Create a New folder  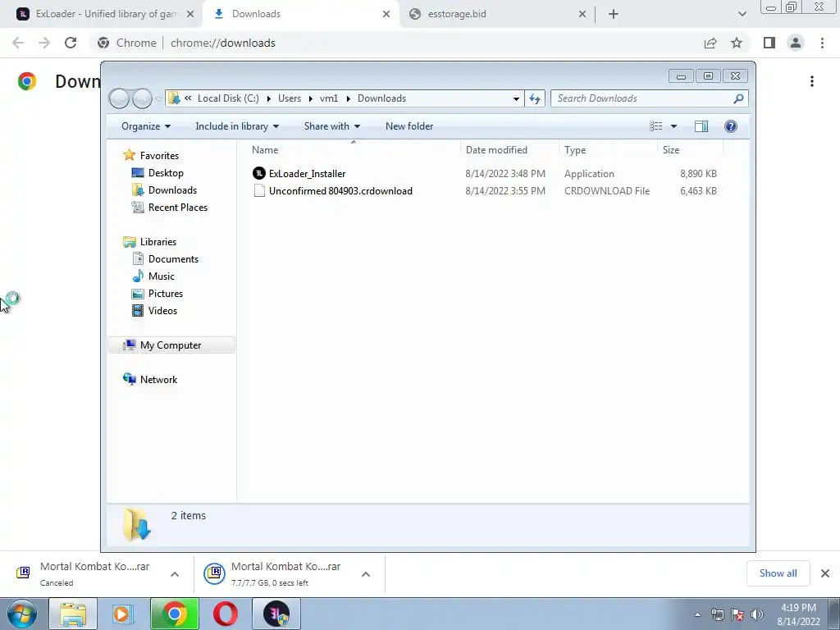coord(409,126)
